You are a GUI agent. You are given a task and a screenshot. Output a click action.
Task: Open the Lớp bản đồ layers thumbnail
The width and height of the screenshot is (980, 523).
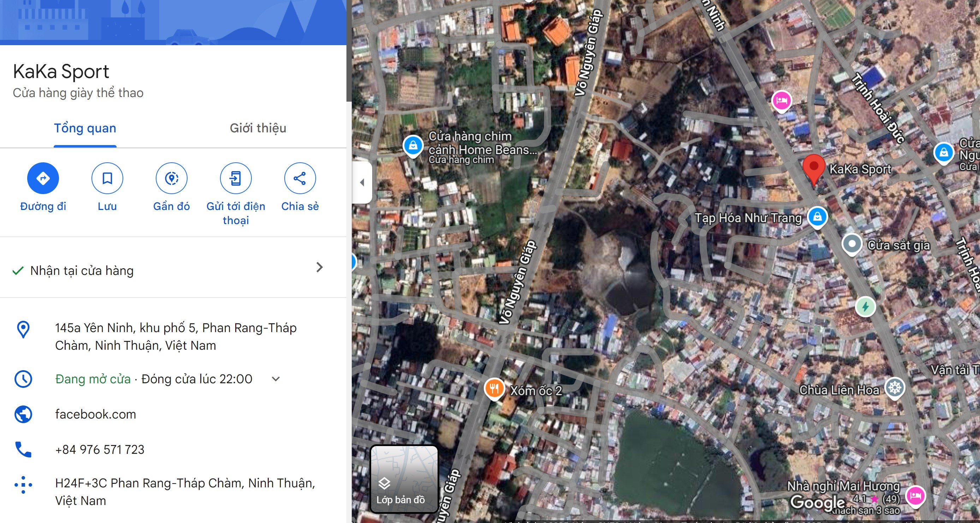404,480
